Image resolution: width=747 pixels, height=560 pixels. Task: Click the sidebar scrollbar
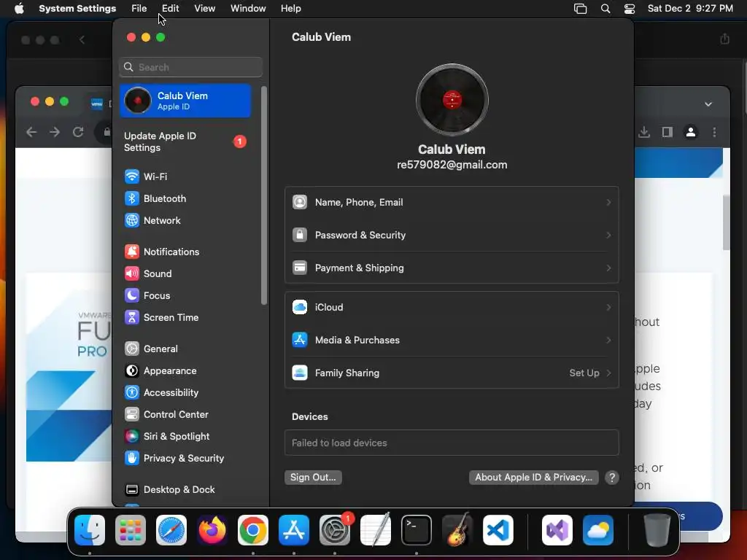264,195
